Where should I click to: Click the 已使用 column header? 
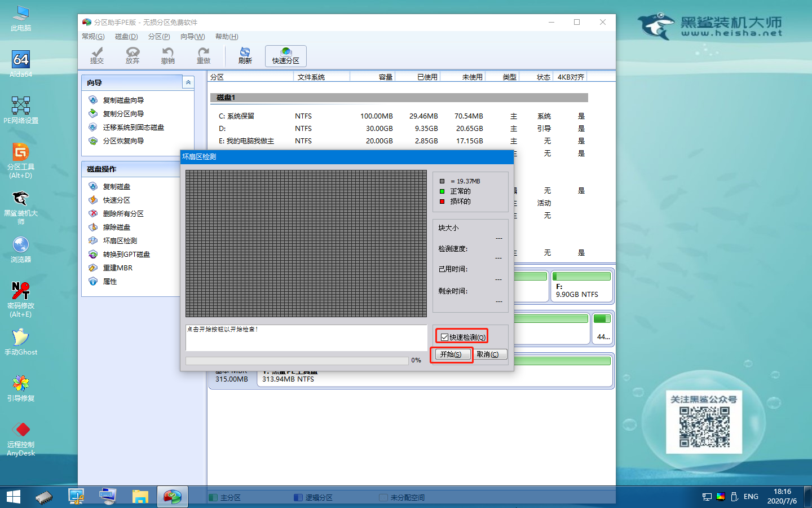tap(417, 77)
